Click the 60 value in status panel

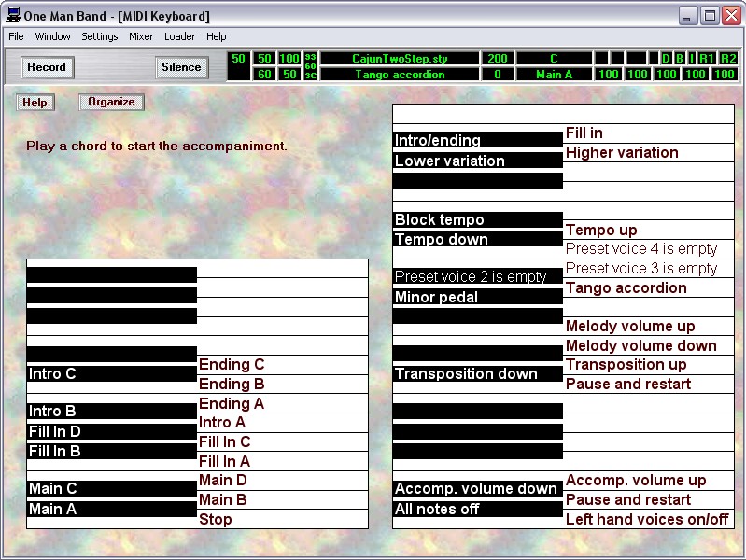pos(264,75)
